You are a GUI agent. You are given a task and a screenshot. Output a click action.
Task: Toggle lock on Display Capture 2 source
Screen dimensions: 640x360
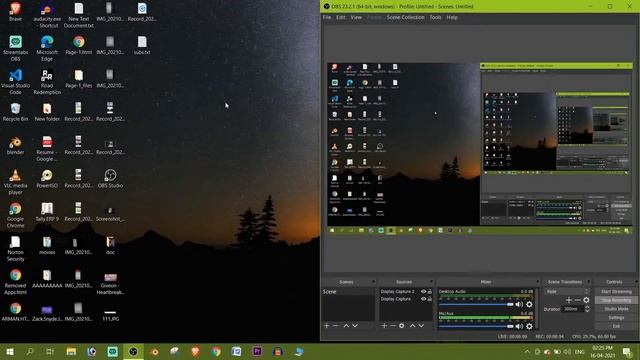pyautogui.click(x=430, y=291)
